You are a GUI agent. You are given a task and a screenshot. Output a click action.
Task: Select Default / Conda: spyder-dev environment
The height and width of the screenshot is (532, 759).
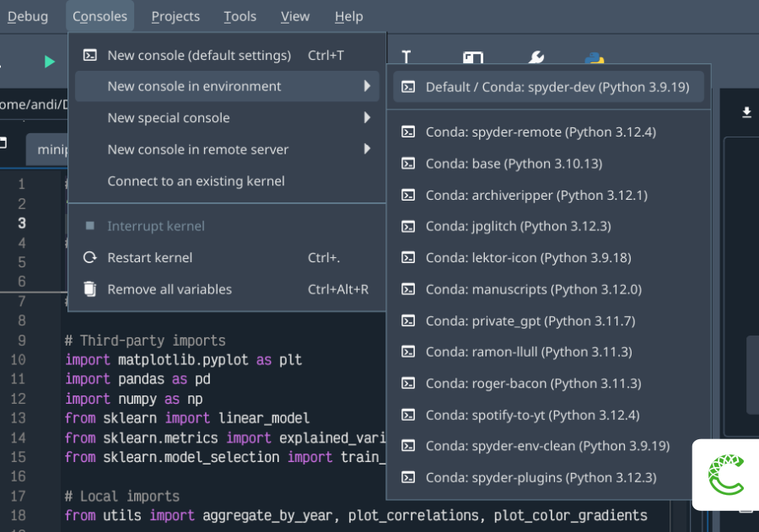(x=548, y=87)
